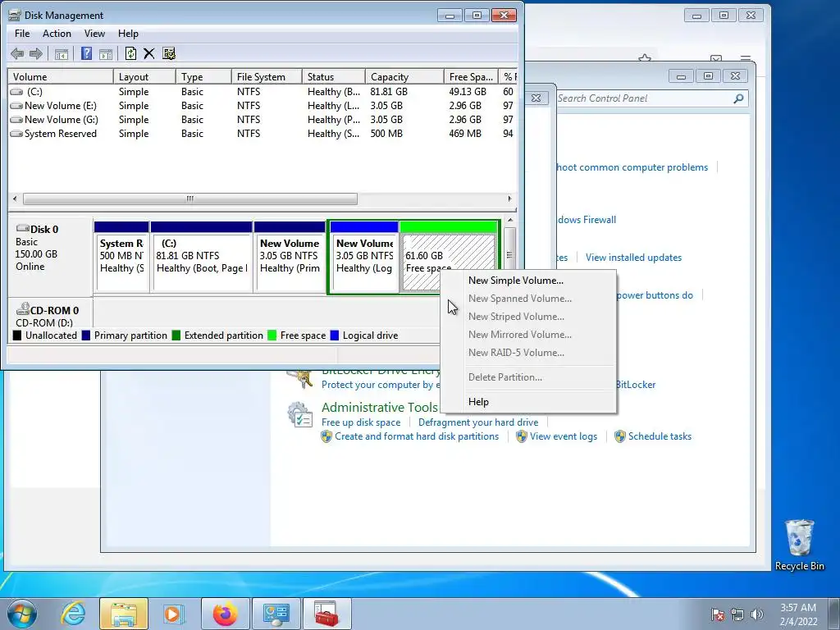The width and height of the screenshot is (840, 630).
Task: Click the Action Center flag tray icon
Action: [718, 614]
